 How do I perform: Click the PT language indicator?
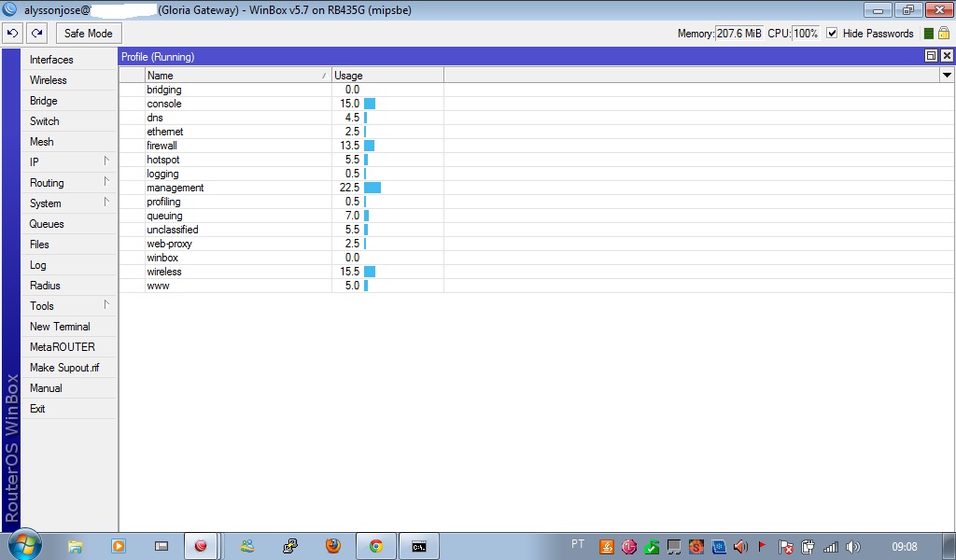point(577,543)
